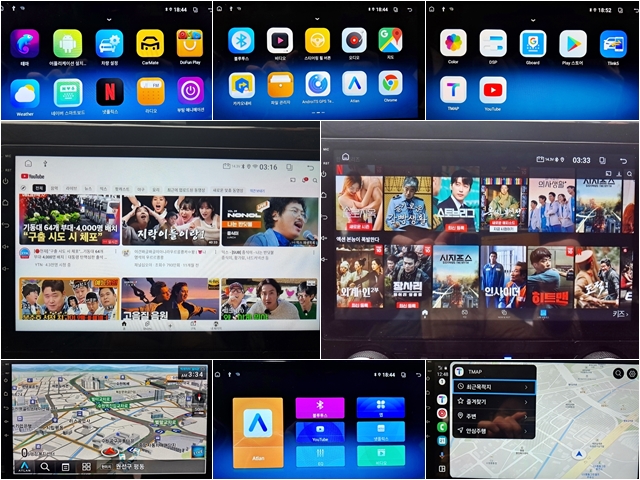Launch the Play Store app
The width and height of the screenshot is (640, 480).
tap(573, 43)
